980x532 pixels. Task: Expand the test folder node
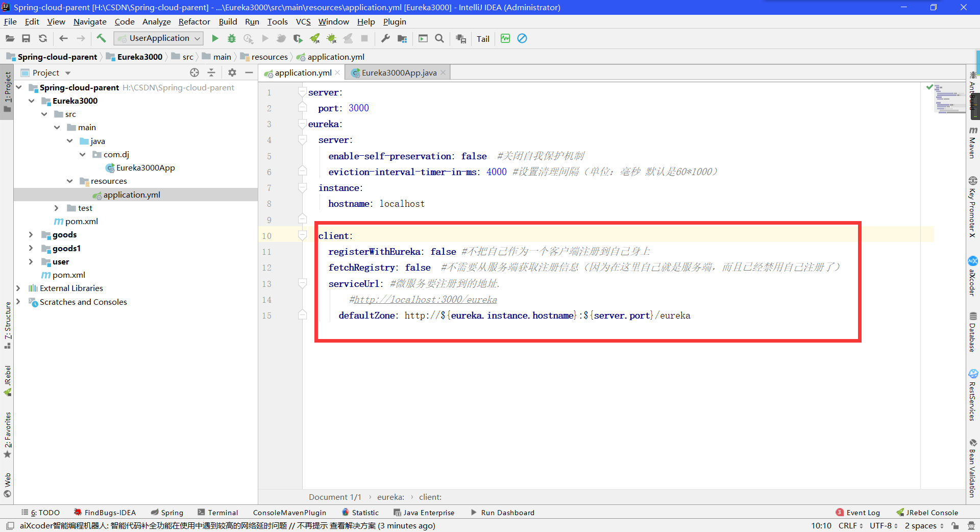pos(57,208)
